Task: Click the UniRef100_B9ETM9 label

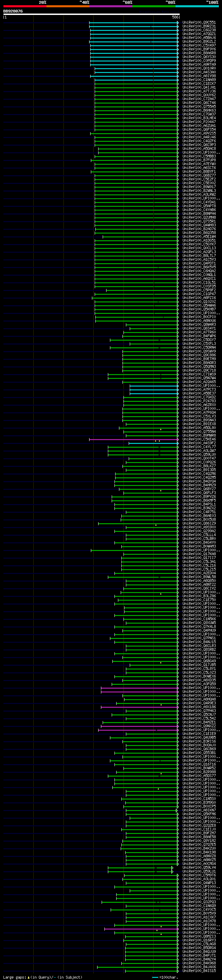Action: click(x=199, y=359)
